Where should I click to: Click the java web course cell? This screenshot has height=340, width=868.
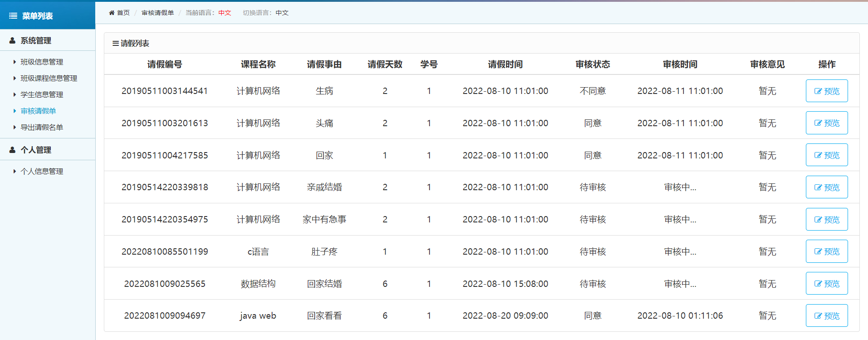point(258,315)
